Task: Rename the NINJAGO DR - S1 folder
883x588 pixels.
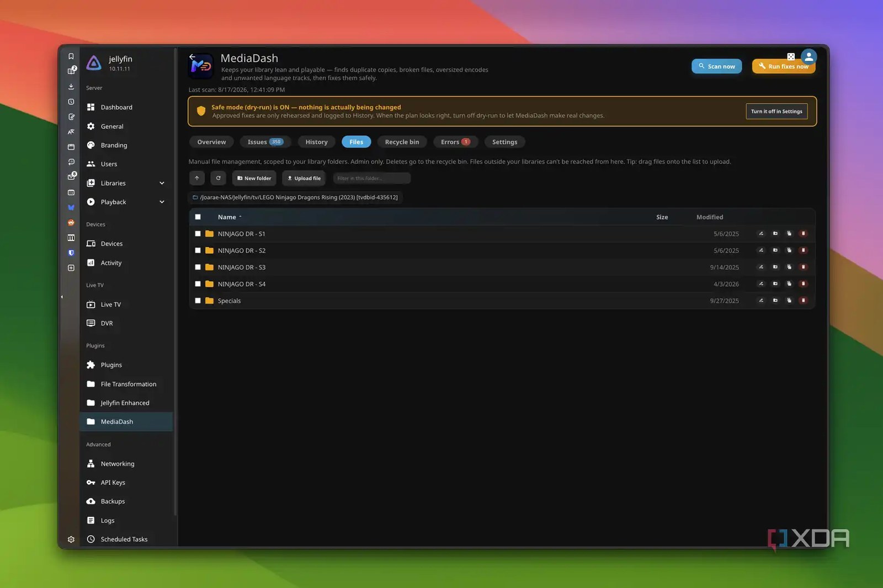Action: point(761,234)
